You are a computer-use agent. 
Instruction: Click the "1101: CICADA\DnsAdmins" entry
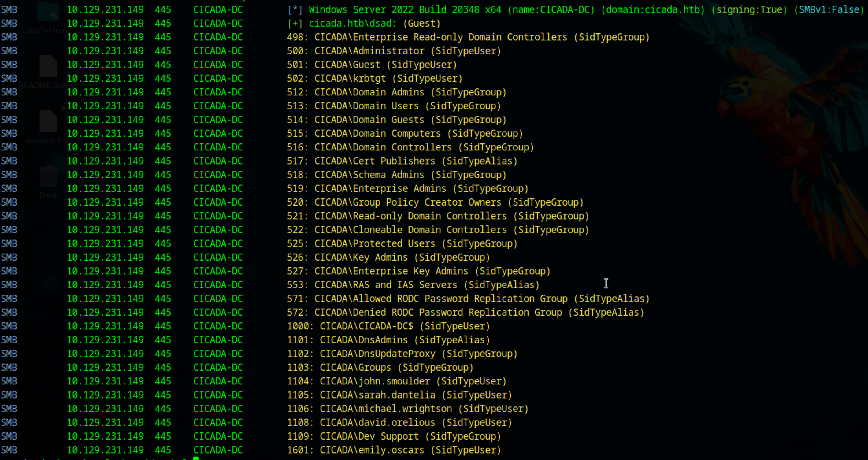point(388,340)
